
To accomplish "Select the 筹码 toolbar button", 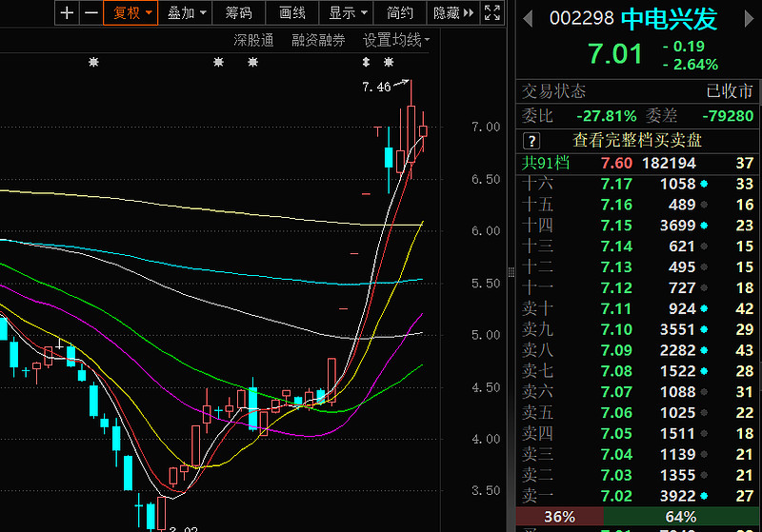I will [239, 12].
